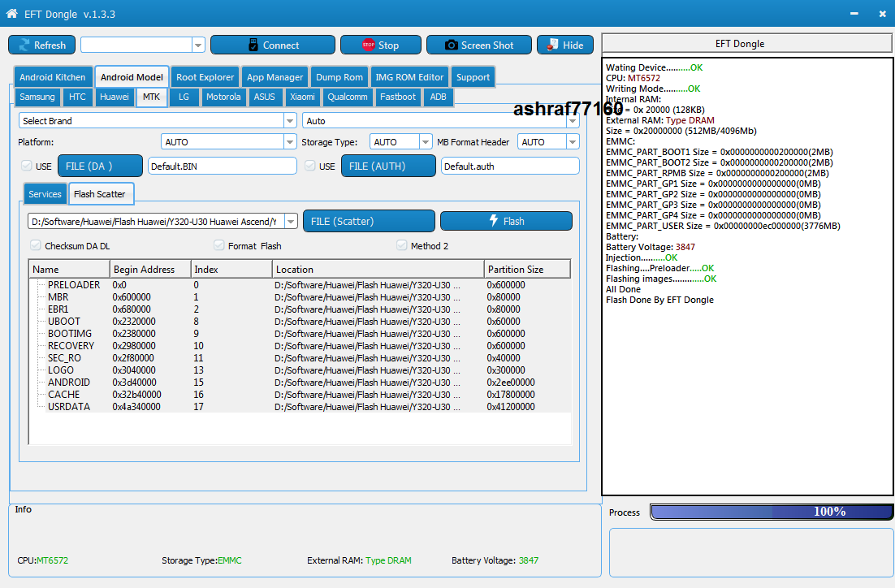The width and height of the screenshot is (895, 588).
Task: Select the Xiaomi tab
Action: (302, 97)
